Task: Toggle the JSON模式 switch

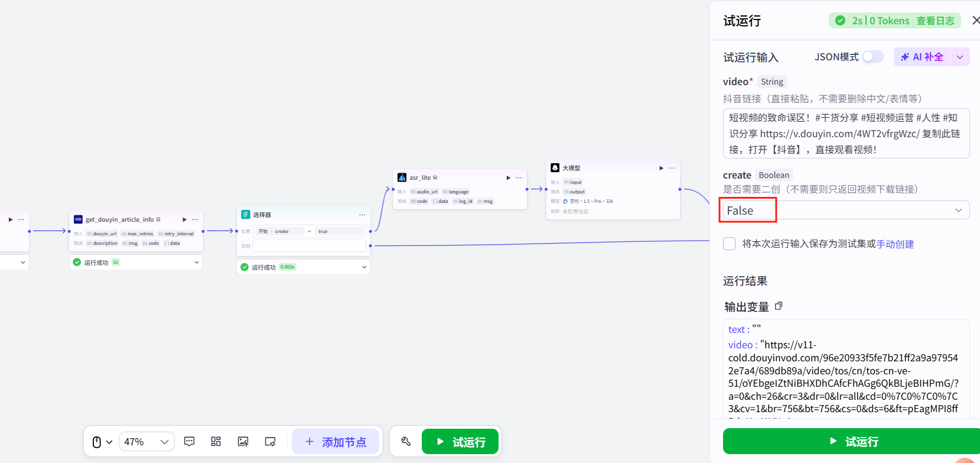Action: 872,57
